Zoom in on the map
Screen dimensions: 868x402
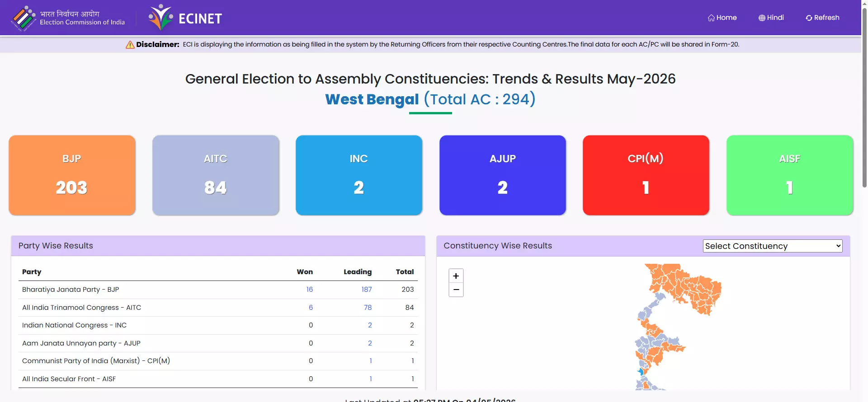(456, 276)
